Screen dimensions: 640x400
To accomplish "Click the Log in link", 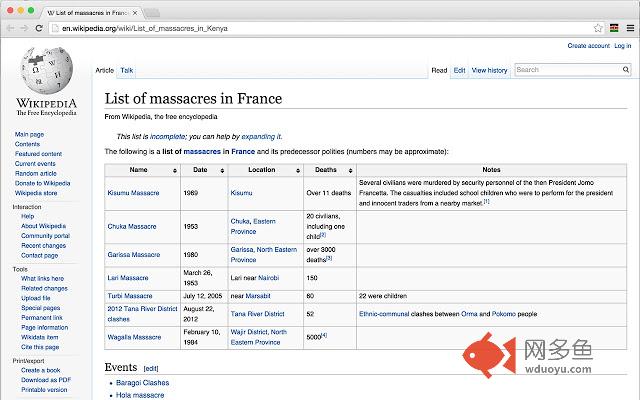I will point(622,46).
